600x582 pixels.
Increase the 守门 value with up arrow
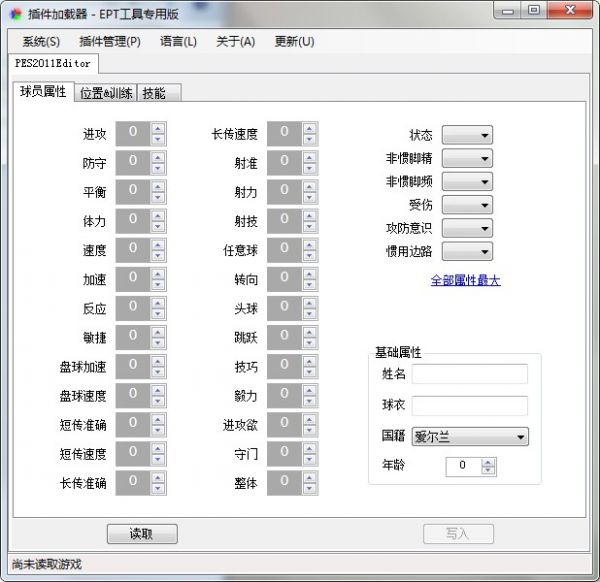pos(310,448)
